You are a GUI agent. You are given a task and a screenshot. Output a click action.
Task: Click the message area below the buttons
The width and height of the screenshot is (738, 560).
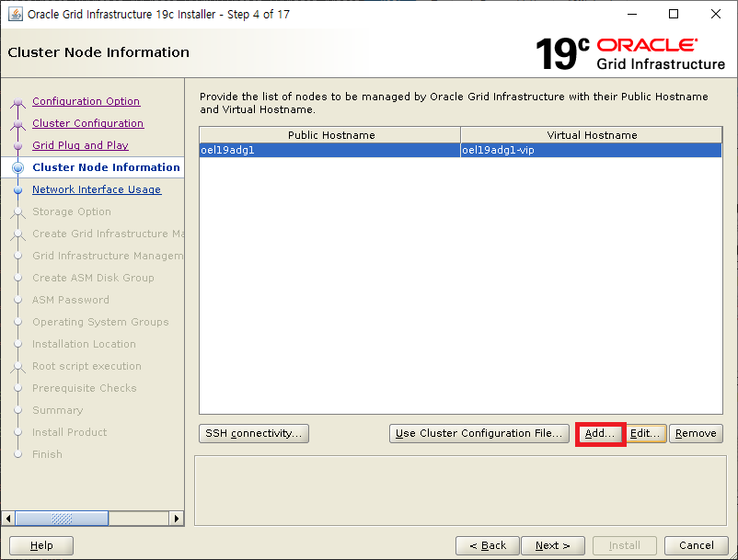(460, 490)
